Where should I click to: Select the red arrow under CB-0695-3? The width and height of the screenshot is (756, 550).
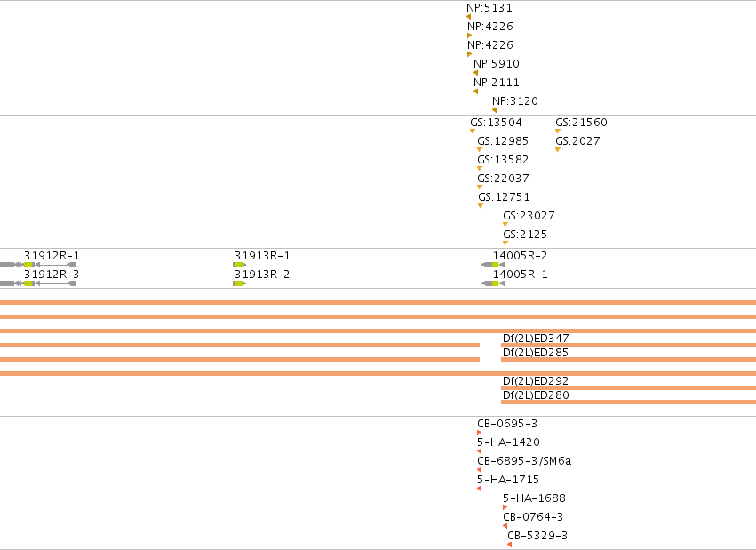pos(479,433)
